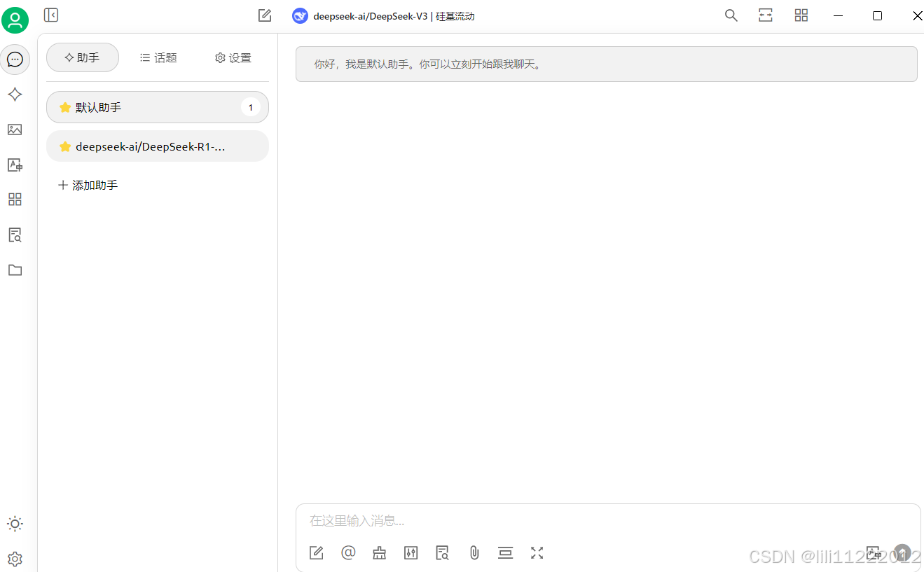Click 添加助手 to add an assistant
Viewport: 924px width, 572px height.
click(88, 185)
